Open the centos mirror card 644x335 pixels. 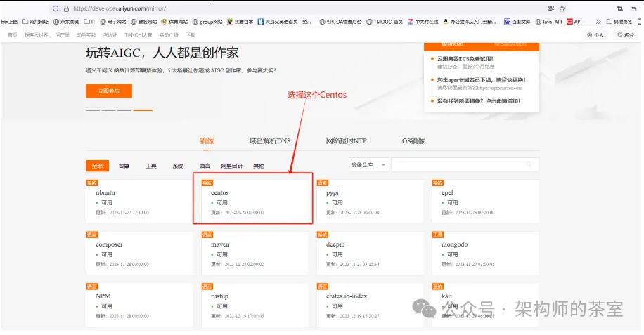tap(255, 202)
